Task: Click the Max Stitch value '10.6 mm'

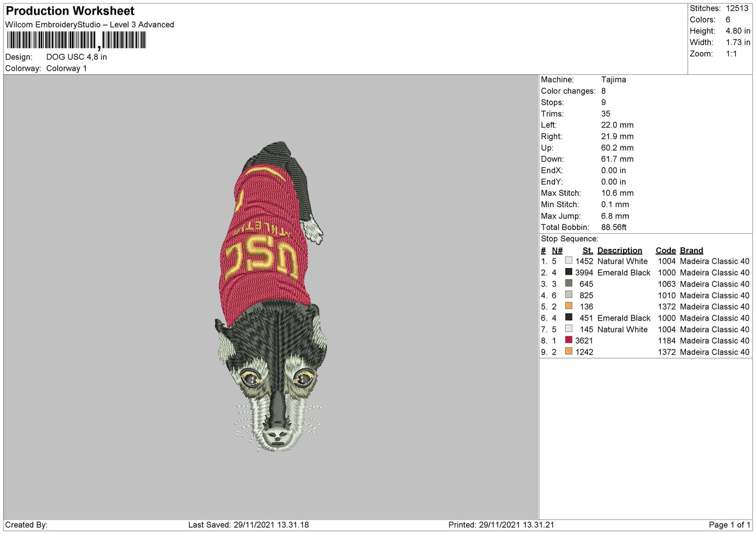Action: pyautogui.click(x=617, y=193)
